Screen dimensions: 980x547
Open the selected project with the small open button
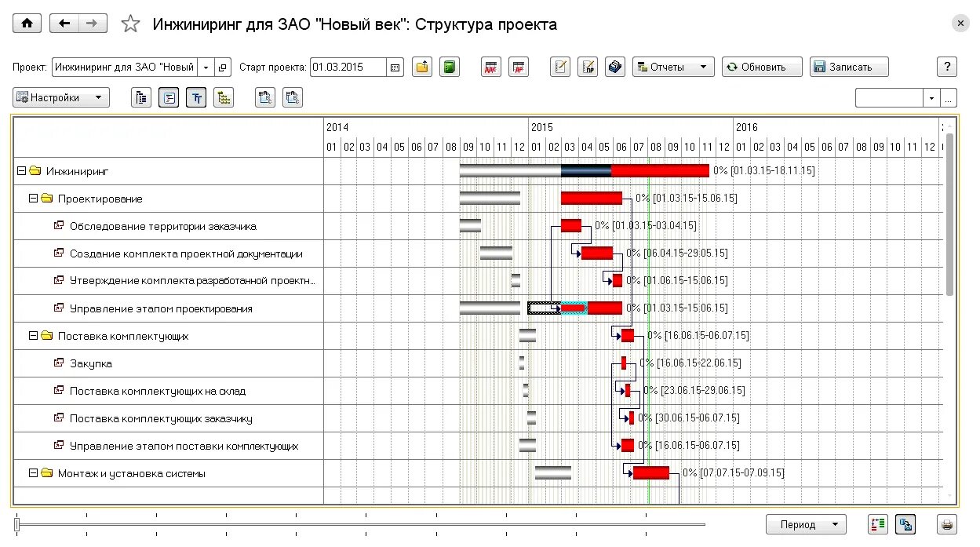pos(223,67)
